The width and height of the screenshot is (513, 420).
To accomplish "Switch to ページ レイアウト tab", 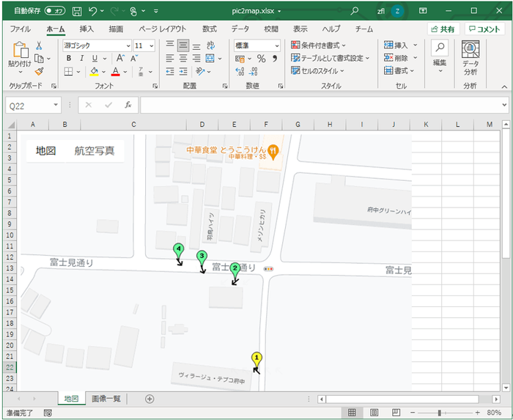I will coord(162,29).
